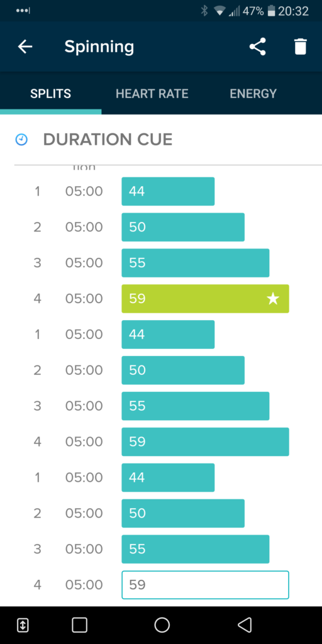Screen dimensions: 322x644
Task: Delete the workout with the trash icon
Action: point(300,47)
